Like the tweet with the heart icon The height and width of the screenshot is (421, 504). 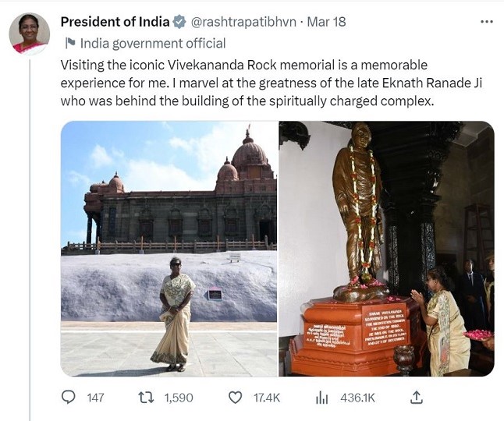tap(235, 398)
